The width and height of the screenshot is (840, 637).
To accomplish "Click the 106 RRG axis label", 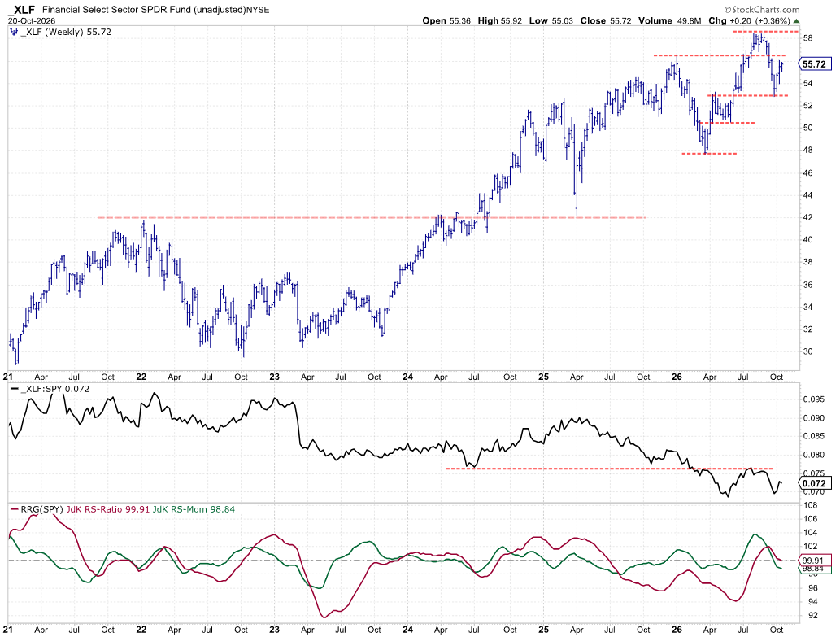I will pos(810,518).
